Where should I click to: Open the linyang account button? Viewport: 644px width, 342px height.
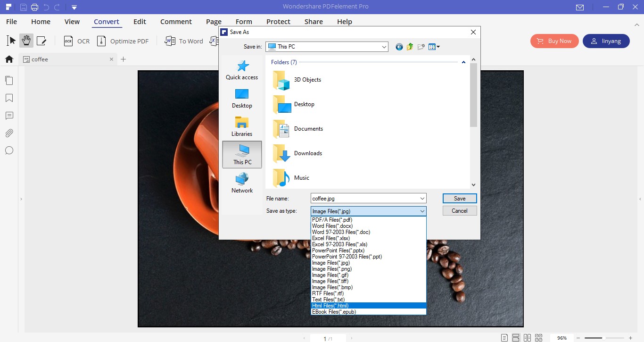click(606, 41)
